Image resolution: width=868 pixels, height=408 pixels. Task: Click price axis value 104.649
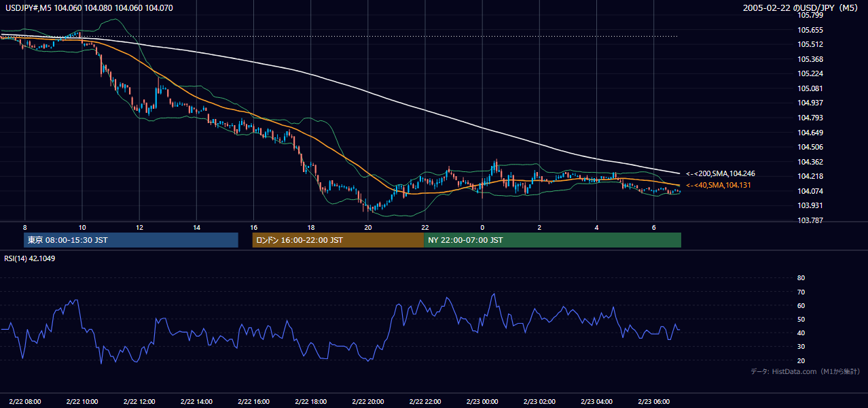[x=810, y=133]
